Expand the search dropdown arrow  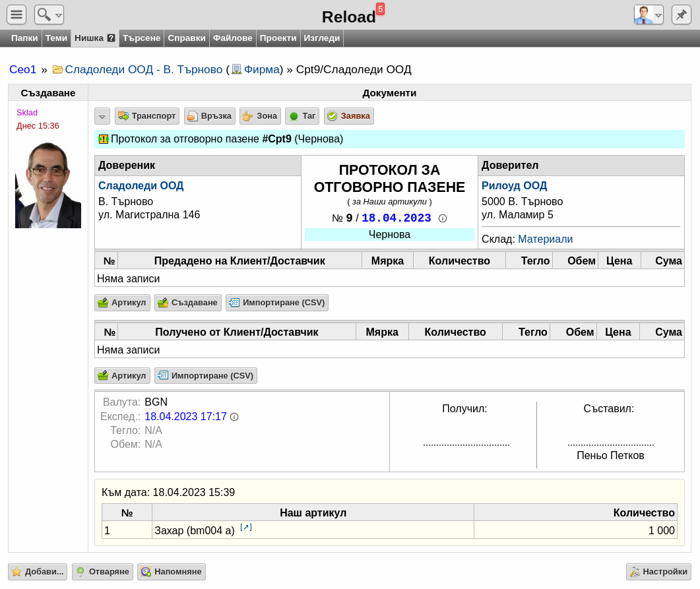pos(59,15)
